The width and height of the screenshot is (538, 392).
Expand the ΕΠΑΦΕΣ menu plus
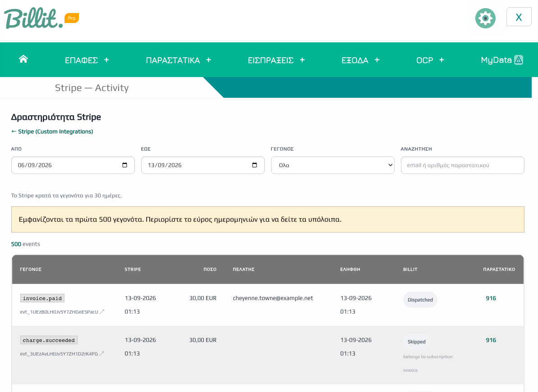(x=107, y=60)
